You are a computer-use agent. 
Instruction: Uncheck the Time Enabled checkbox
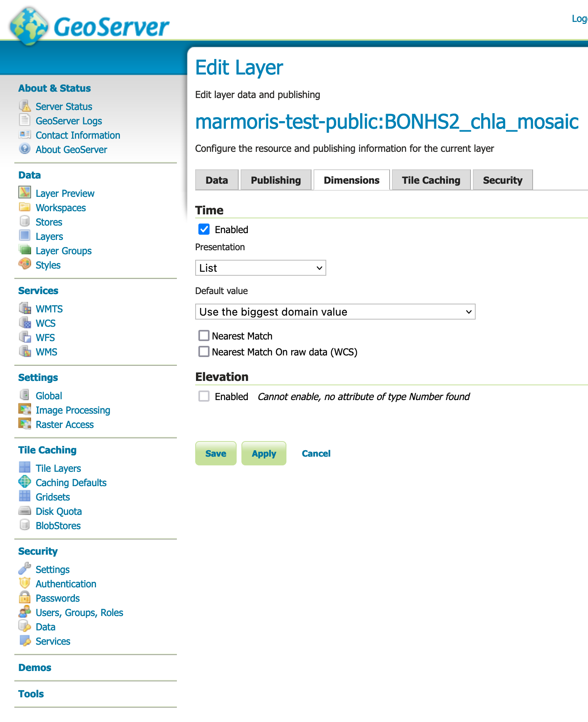click(x=204, y=229)
